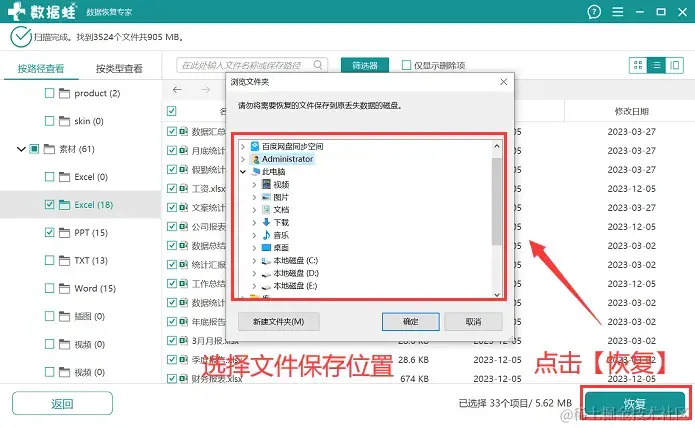Click the dialog tree vertical scrollbar

496,201
